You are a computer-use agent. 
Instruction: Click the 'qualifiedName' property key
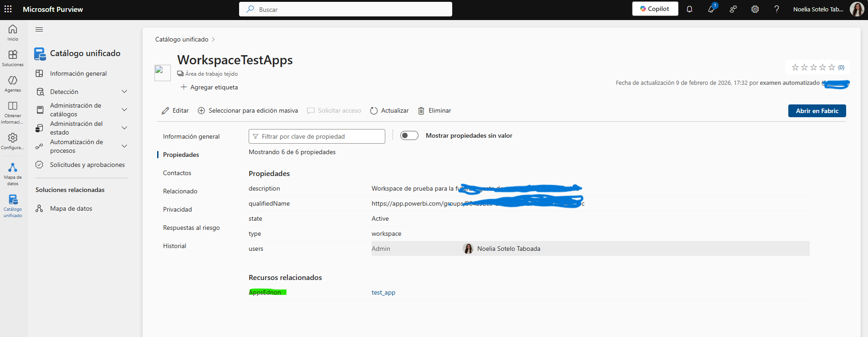click(x=269, y=203)
